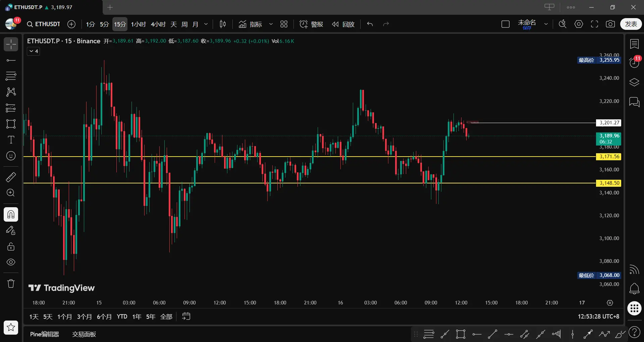The width and height of the screenshot is (644, 342).
Task: Open indicator templates grid icon
Action: click(x=284, y=24)
